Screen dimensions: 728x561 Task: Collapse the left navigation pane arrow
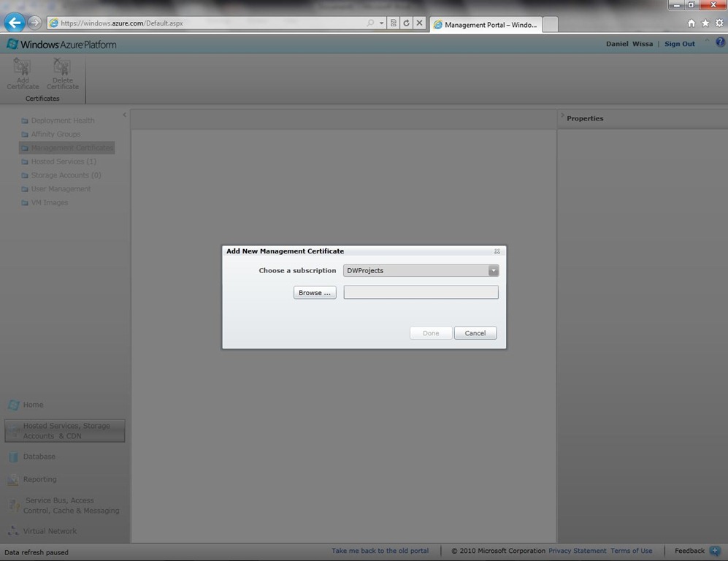coord(124,115)
